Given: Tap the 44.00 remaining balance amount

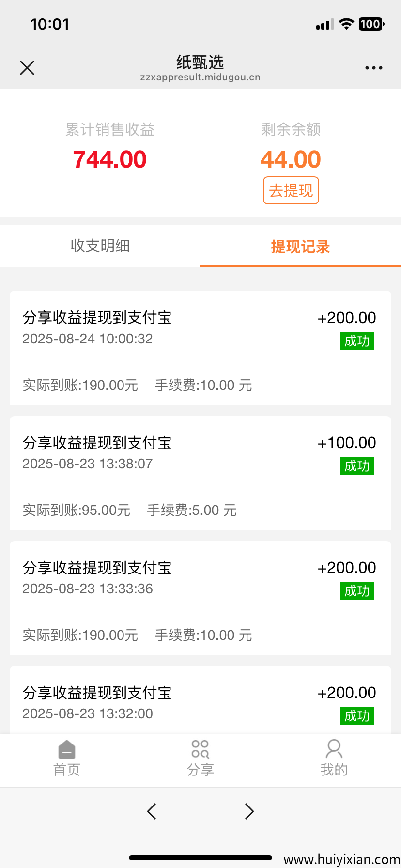Looking at the screenshot, I should click(291, 159).
